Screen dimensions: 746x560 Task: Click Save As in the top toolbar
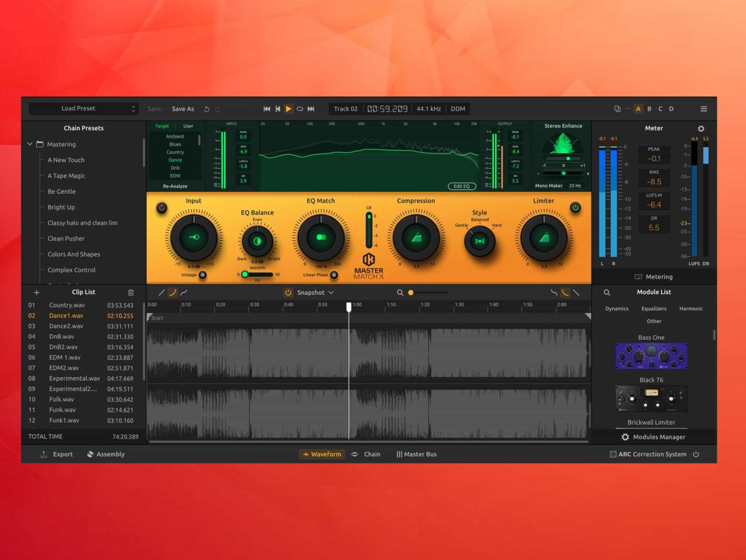[182, 109]
